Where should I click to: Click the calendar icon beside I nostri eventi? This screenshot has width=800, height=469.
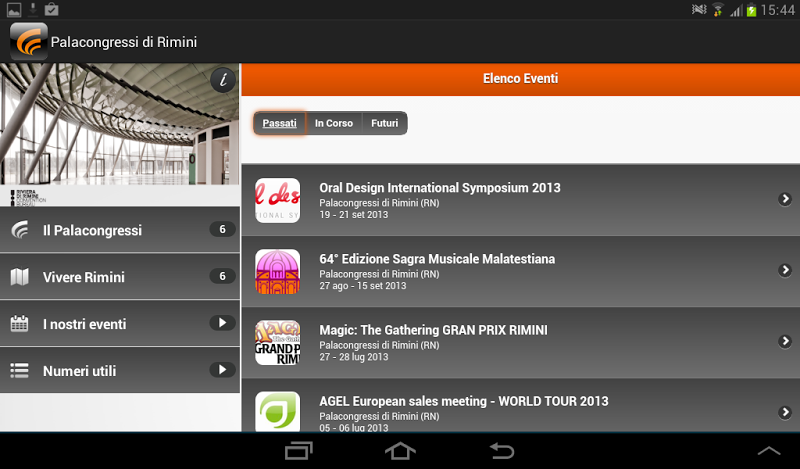(x=19, y=324)
